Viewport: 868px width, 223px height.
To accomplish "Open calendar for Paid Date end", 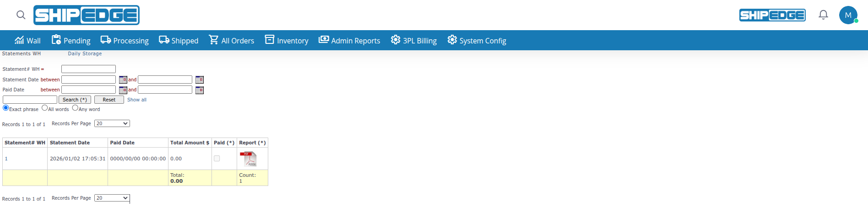I will click(199, 90).
